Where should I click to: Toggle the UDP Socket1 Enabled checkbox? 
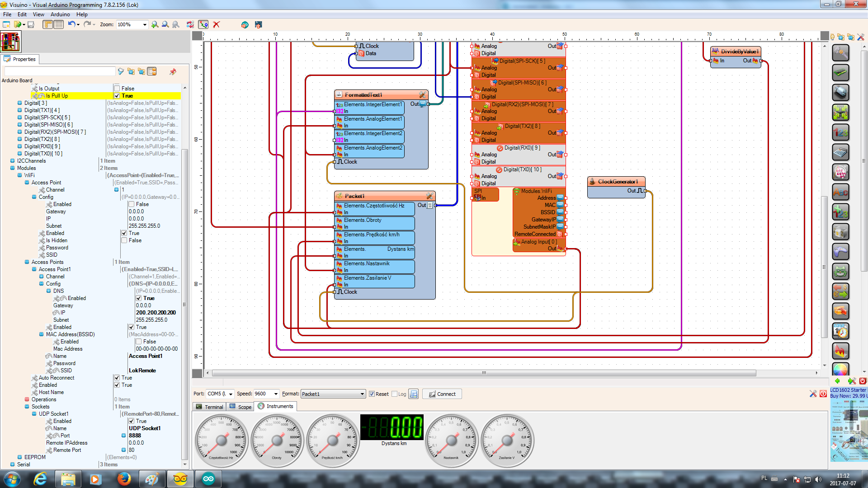[131, 421]
